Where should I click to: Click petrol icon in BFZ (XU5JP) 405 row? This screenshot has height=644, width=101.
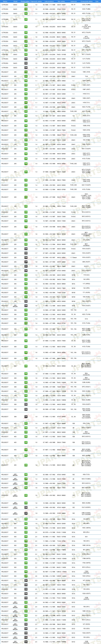coord(26,465)
